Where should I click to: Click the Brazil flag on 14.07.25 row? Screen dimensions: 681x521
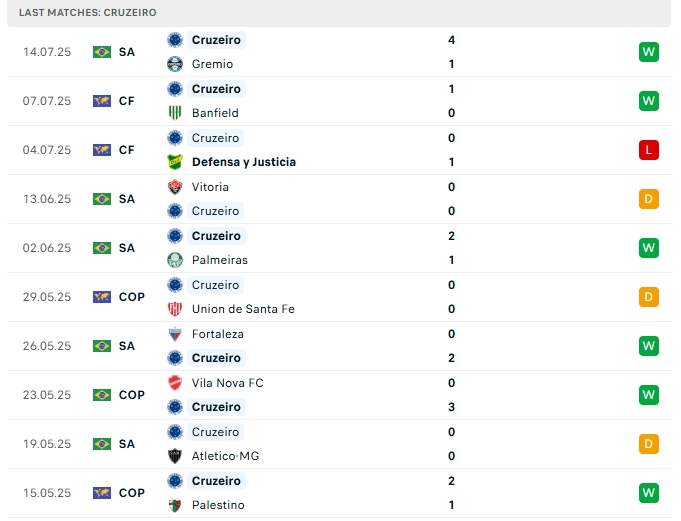click(102, 52)
